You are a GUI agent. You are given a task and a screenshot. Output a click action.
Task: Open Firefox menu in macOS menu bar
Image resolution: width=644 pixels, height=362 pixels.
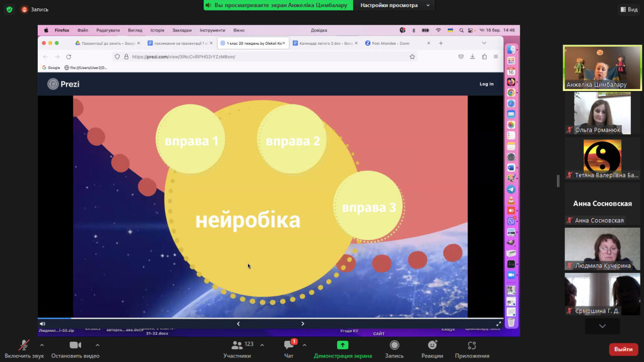coord(62,30)
